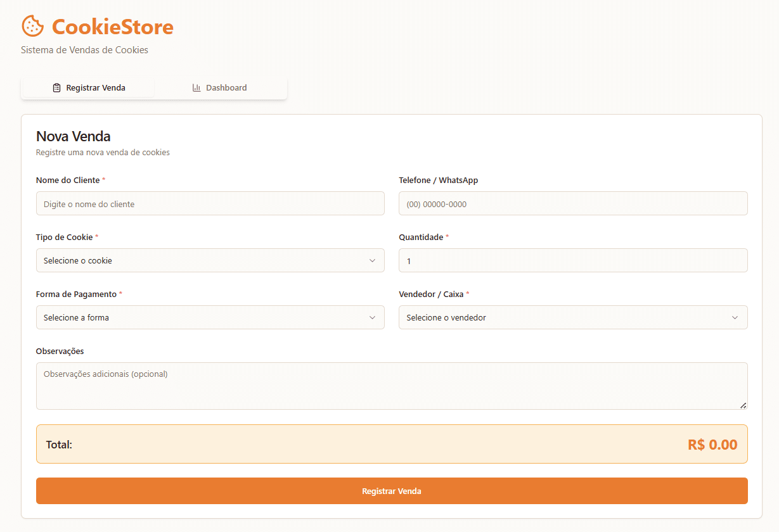Click the 'Sistema de Vendas de Cookies' subtitle
Screen dimensions: 779x532
click(x=84, y=50)
